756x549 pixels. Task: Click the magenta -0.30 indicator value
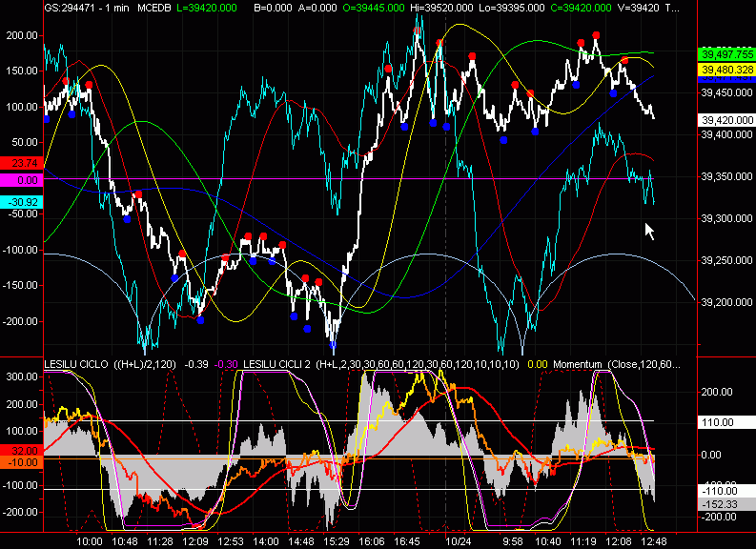tap(226, 364)
